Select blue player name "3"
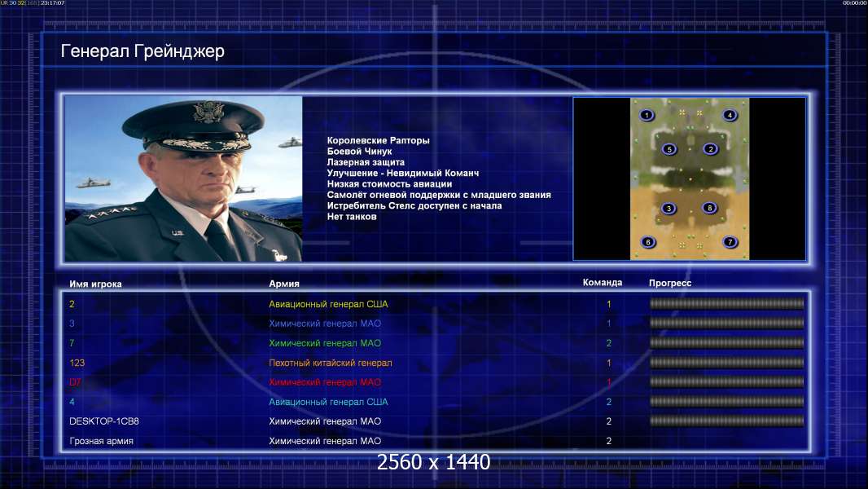The height and width of the screenshot is (489, 868). coord(72,324)
